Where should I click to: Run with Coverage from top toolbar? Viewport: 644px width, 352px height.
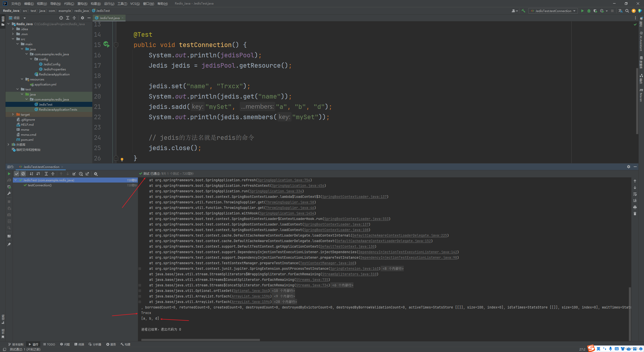click(x=595, y=11)
